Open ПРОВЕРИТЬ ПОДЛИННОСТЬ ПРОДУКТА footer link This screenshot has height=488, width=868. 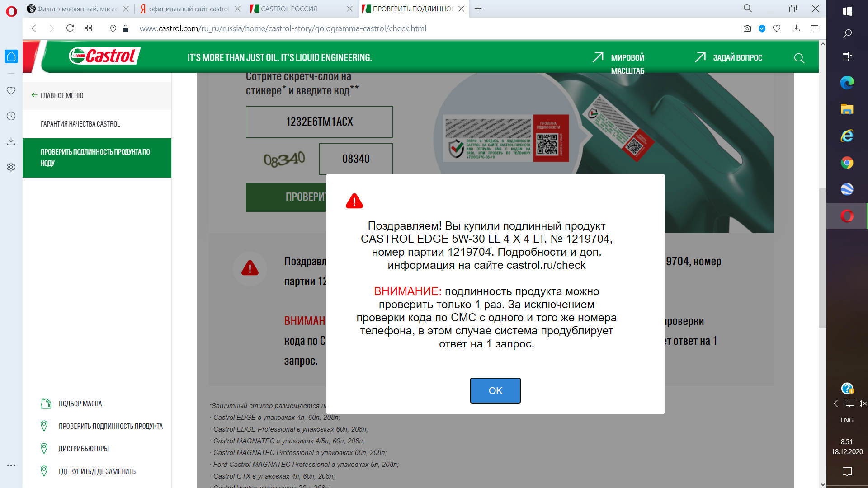102,426
